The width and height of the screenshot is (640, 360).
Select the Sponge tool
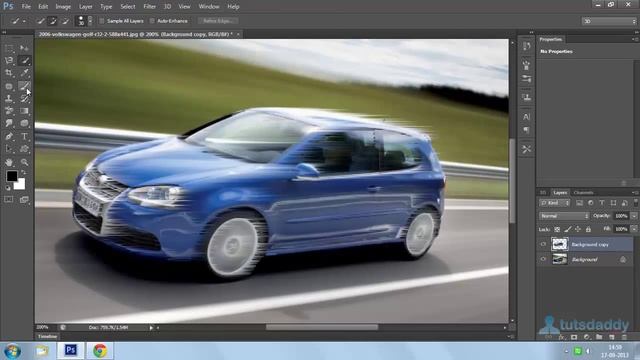point(24,123)
